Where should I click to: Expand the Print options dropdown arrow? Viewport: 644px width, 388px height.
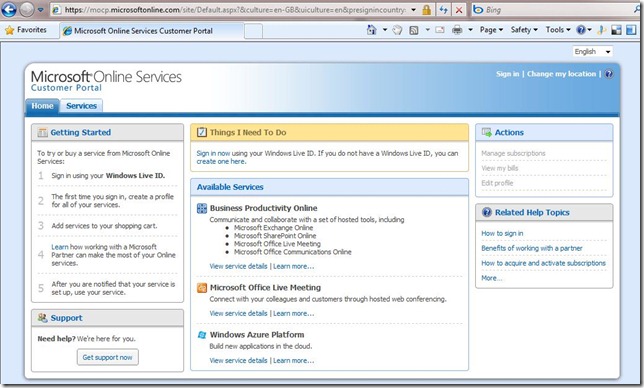click(470, 30)
